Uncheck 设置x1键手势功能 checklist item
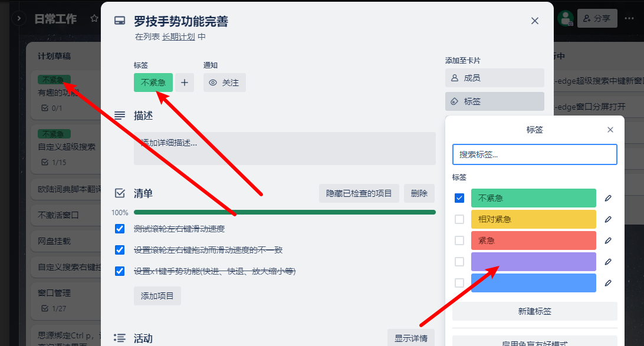644x346 pixels. coord(120,271)
